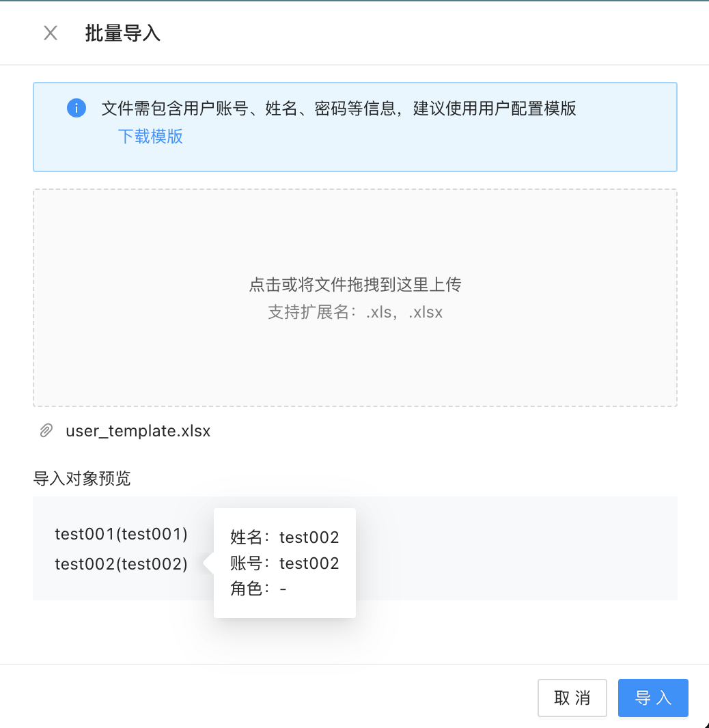Screen dimensions: 709x728
Task: Click the test002(test002) preview entry
Action: (121, 564)
